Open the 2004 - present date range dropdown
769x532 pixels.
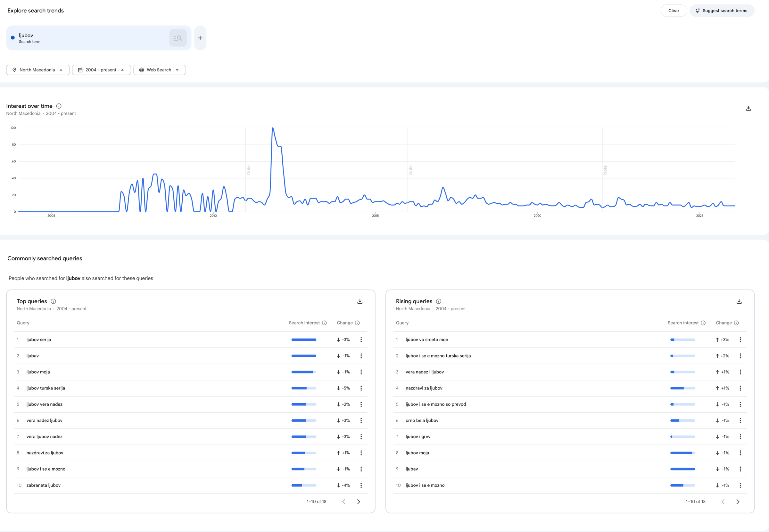(x=101, y=70)
